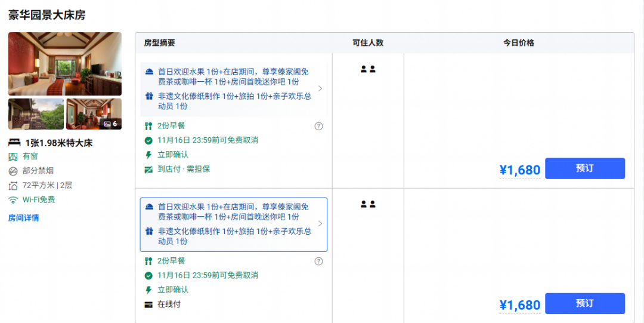Click breakfast help question-mark icon in first offer

coord(318,127)
